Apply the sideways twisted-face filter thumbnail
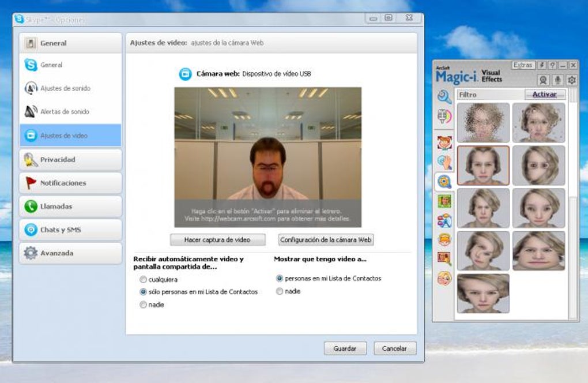Image resolution: width=588 pixels, height=383 pixels. 538,166
